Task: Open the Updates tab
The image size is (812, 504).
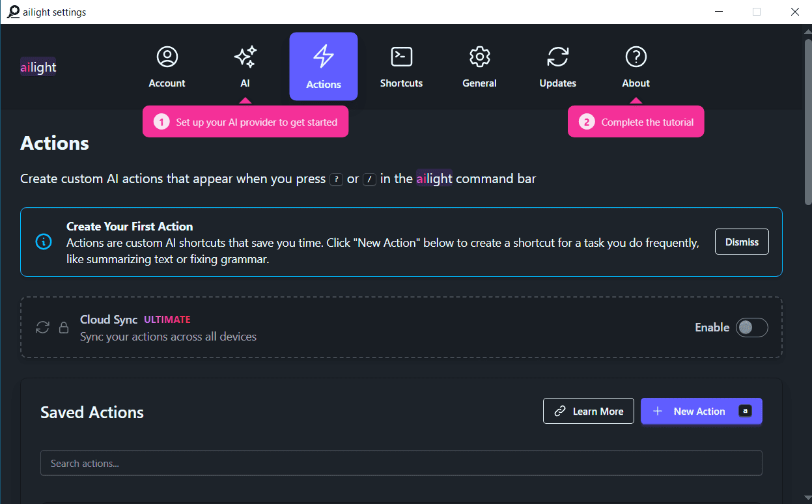Action: [x=557, y=66]
